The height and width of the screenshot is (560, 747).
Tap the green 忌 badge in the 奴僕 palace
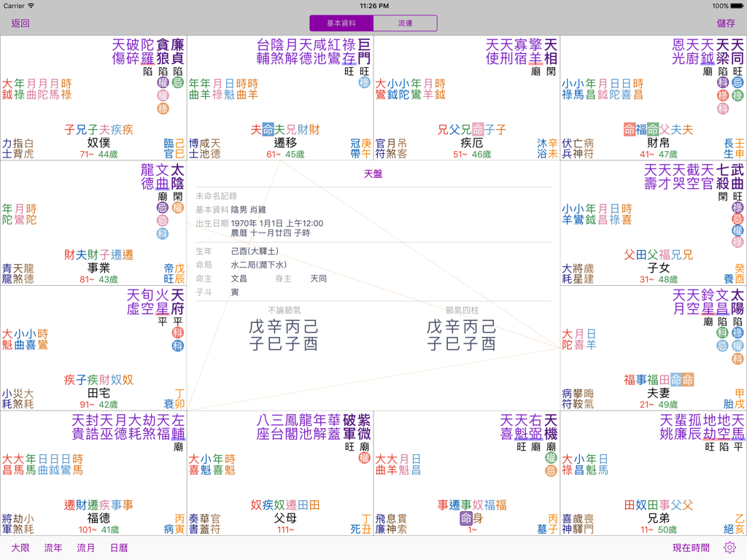click(x=179, y=83)
